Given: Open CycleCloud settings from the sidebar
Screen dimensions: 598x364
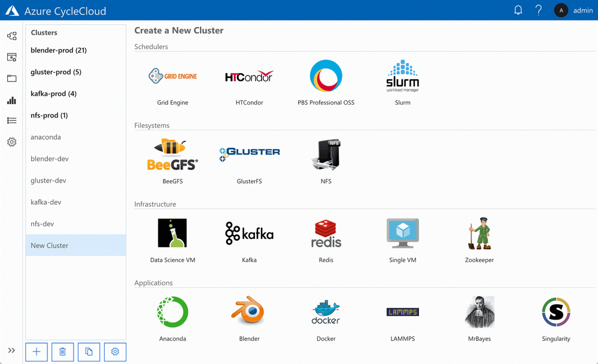Looking at the screenshot, I should [x=11, y=142].
